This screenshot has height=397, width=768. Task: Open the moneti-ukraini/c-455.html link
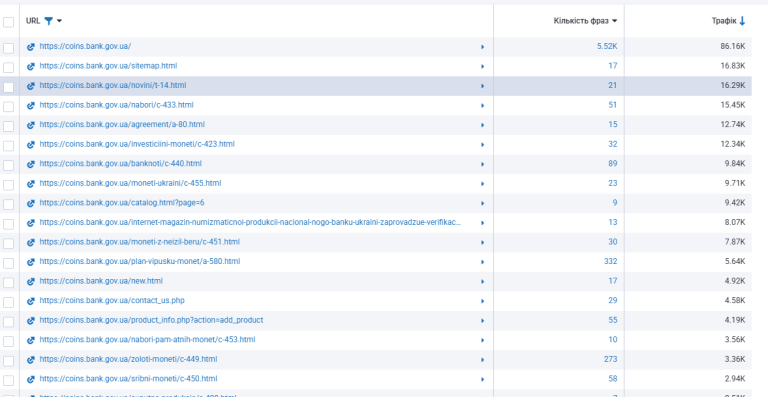pos(130,183)
